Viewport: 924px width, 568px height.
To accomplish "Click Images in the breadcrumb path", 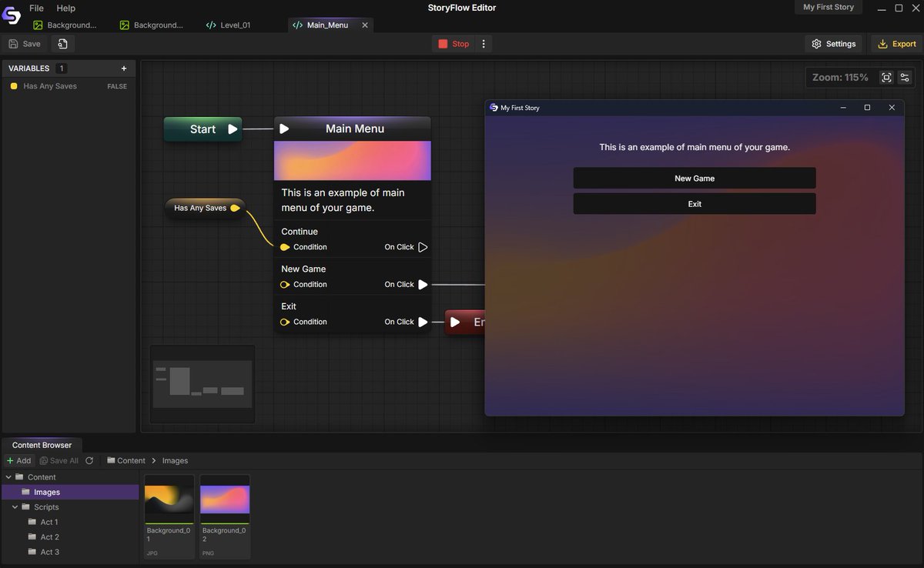I will 175,460.
